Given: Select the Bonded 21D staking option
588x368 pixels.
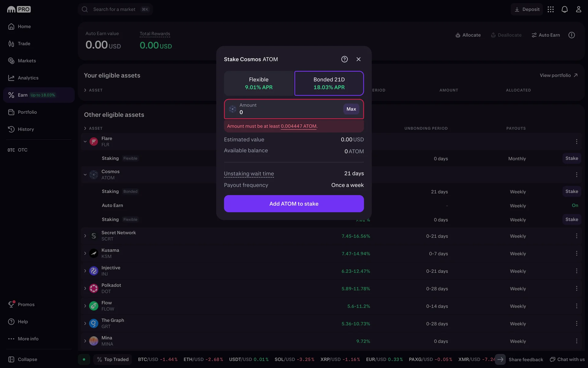Looking at the screenshot, I should pyautogui.click(x=329, y=83).
